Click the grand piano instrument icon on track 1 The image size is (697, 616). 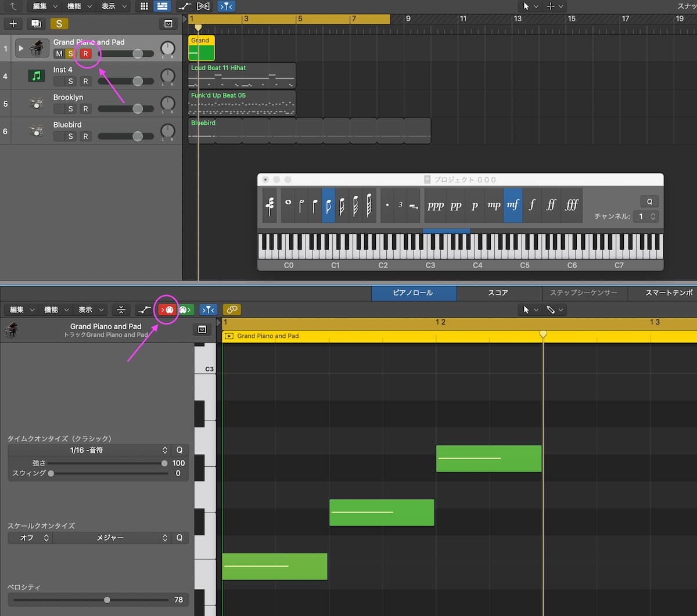click(38, 48)
